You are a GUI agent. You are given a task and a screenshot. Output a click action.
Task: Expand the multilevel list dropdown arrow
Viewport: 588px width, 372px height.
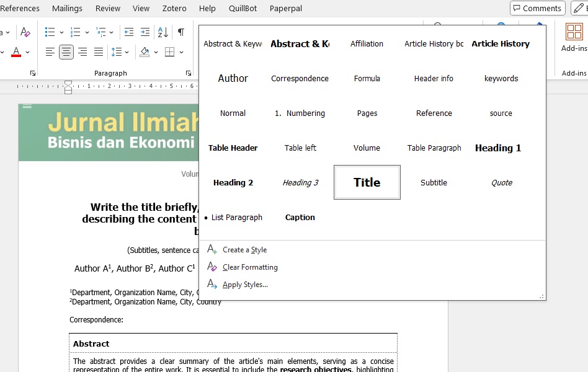click(112, 32)
